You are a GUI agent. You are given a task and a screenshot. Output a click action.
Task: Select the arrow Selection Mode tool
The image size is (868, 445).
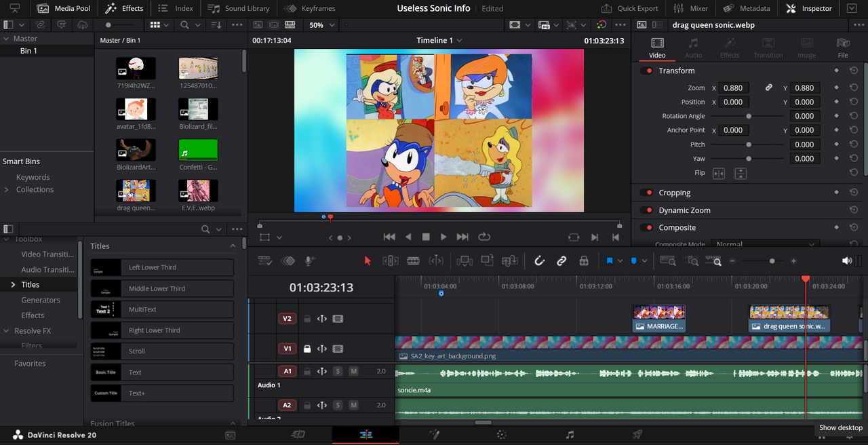point(368,260)
